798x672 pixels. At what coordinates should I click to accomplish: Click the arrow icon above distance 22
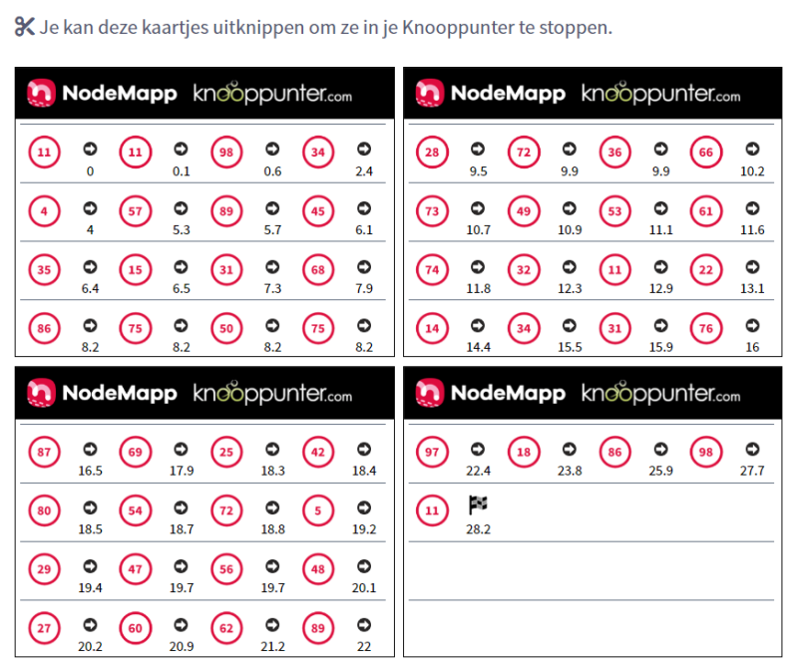364,625
